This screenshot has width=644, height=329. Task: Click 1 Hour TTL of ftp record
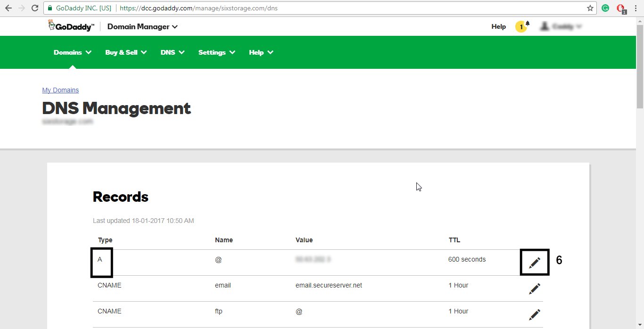tap(458, 311)
